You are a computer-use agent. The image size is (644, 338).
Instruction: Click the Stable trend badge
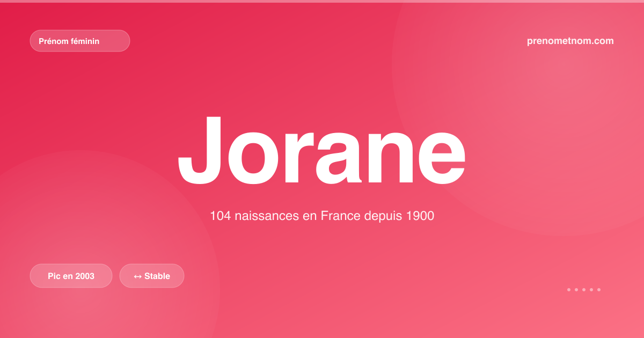[x=152, y=276]
